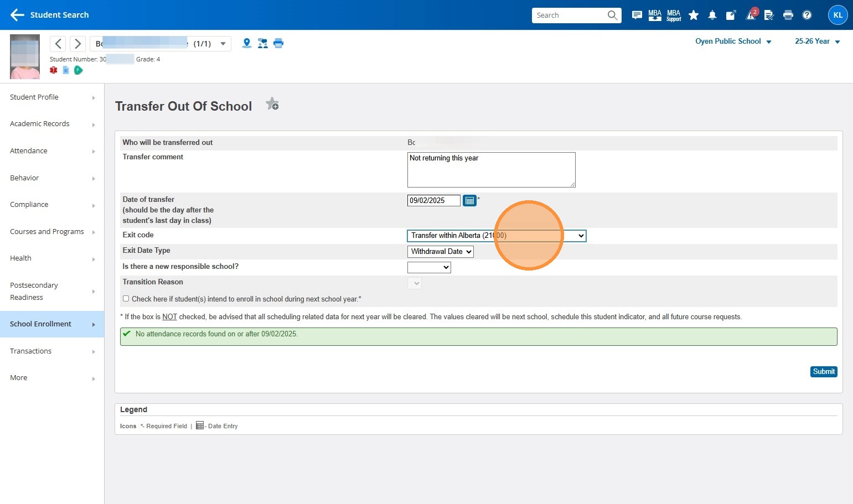Check the intend to enroll next year box
This screenshot has height=504, width=853.
click(126, 299)
